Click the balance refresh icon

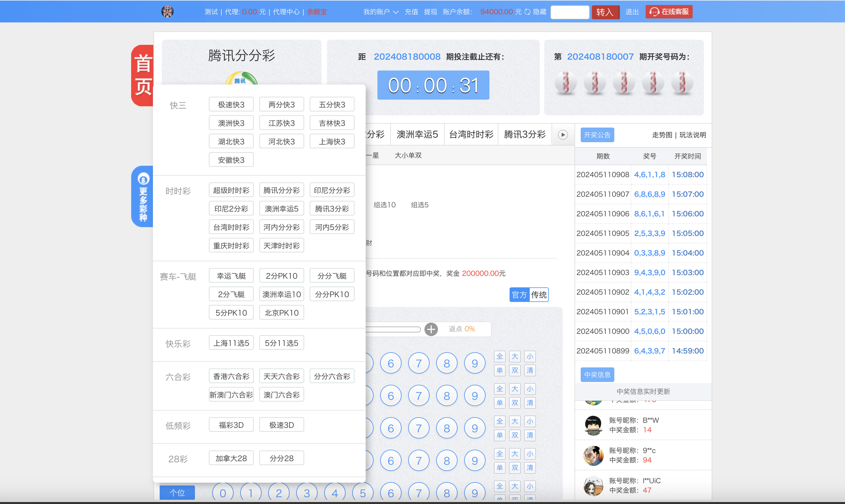(x=527, y=12)
